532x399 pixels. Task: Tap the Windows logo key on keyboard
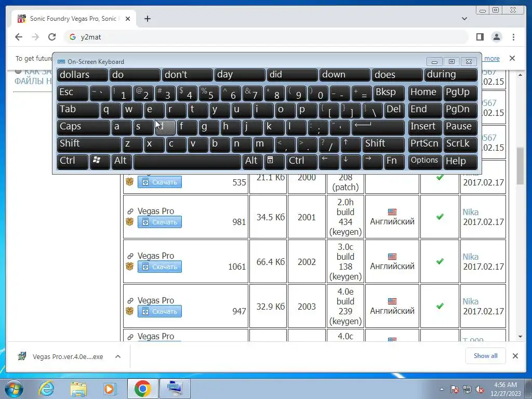pos(100,162)
